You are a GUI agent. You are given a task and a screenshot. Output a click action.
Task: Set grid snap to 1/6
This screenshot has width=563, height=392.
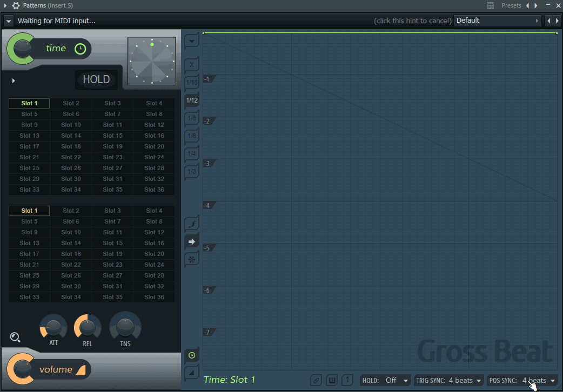(192, 136)
